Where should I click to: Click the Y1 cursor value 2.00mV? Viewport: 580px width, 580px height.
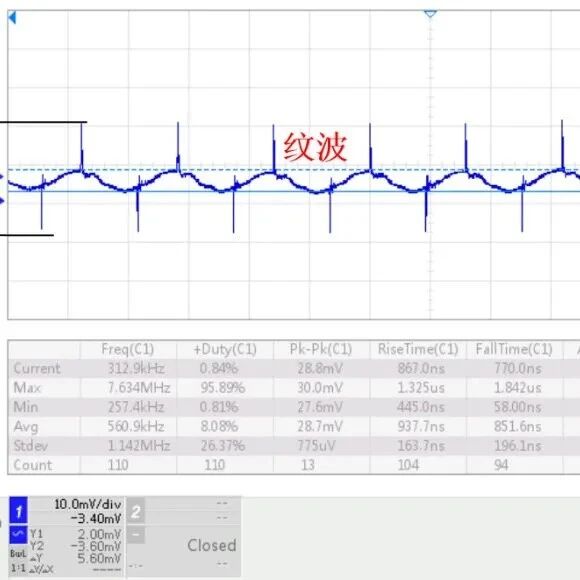click(99, 534)
